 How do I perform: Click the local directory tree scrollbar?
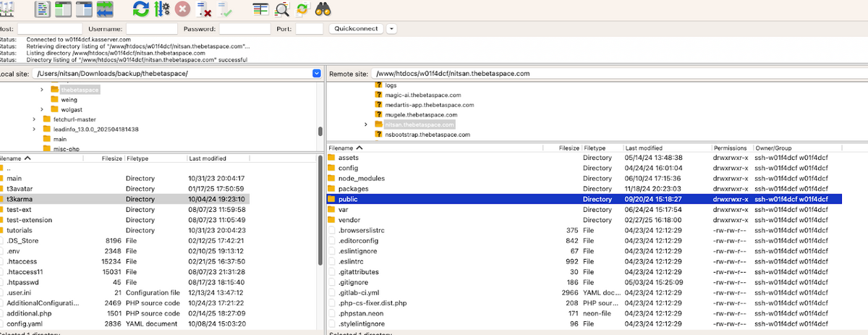(320, 132)
